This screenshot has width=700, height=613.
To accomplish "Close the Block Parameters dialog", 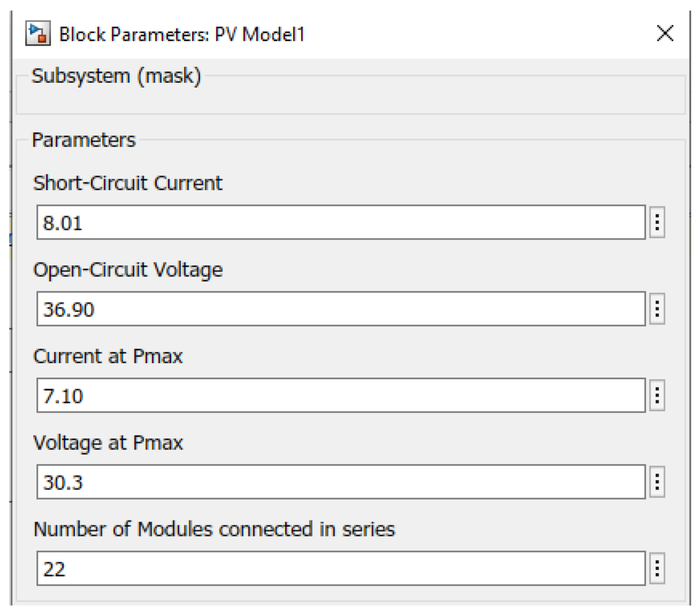I will tap(665, 34).
